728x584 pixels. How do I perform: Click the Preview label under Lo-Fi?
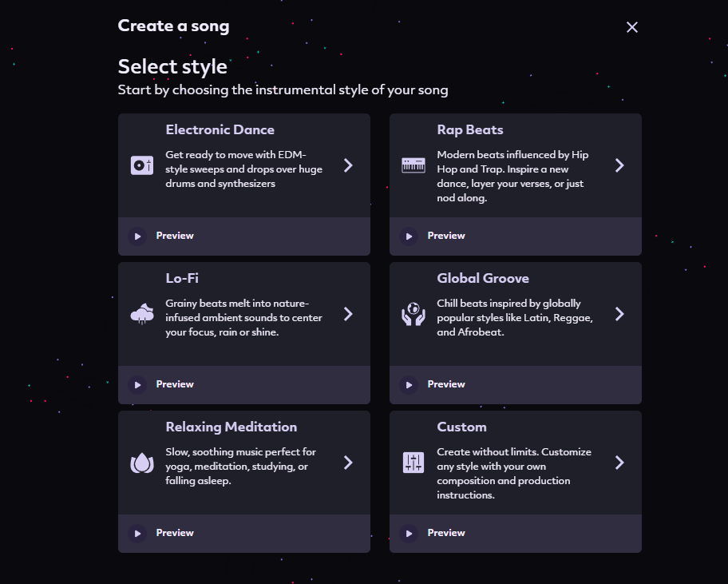click(175, 385)
